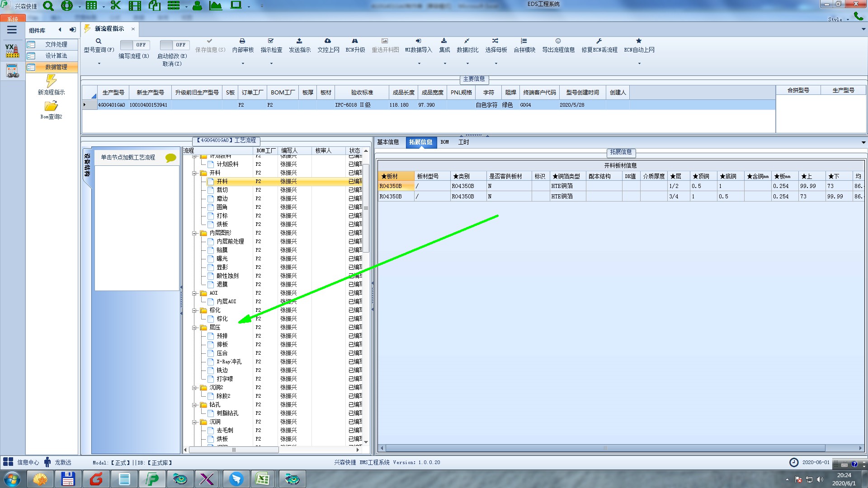Image resolution: width=868 pixels, height=488 pixels.
Task: Click the ECN自动上网 star icon
Action: click(639, 41)
